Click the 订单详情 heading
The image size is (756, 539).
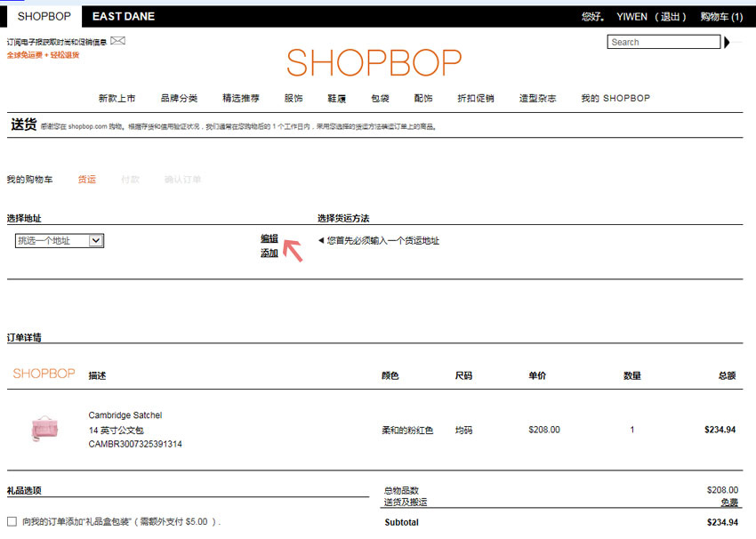(x=24, y=337)
